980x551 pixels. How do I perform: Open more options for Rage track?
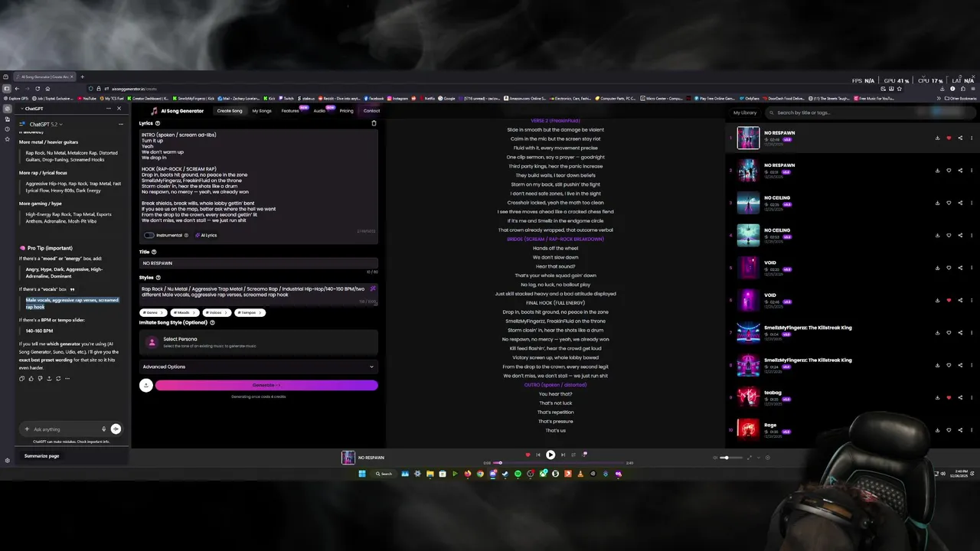(972, 430)
